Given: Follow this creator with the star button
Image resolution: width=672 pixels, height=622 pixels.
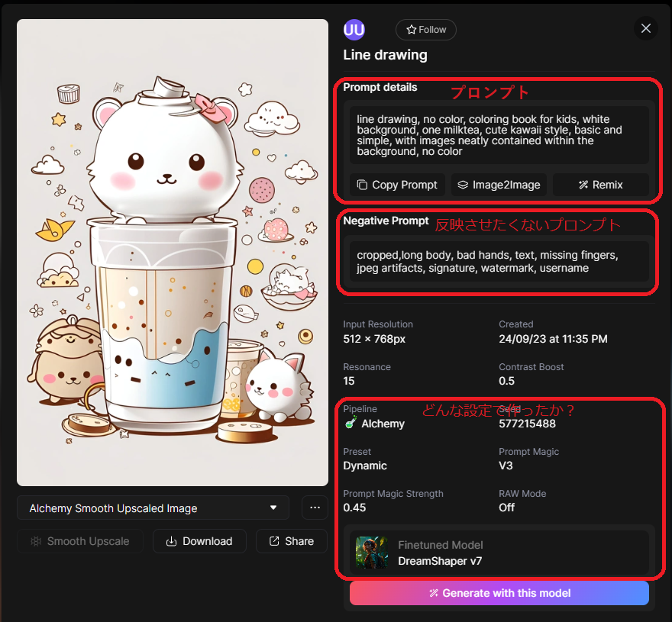Looking at the screenshot, I should [x=425, y=30].
